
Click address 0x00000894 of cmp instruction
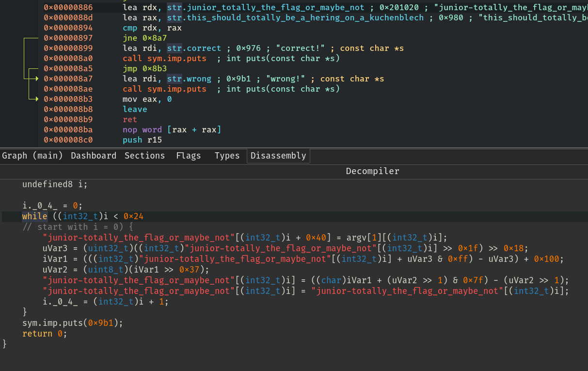click(x=68, y=28)
